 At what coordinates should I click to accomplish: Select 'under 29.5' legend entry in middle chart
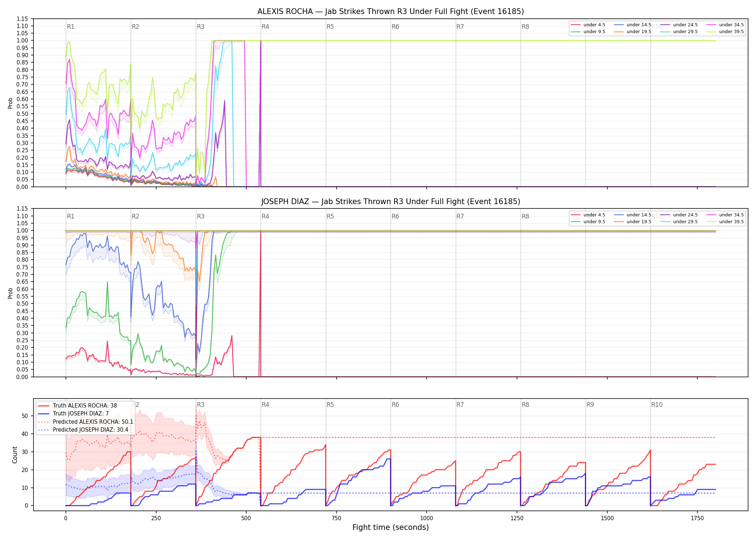(679, 222)
